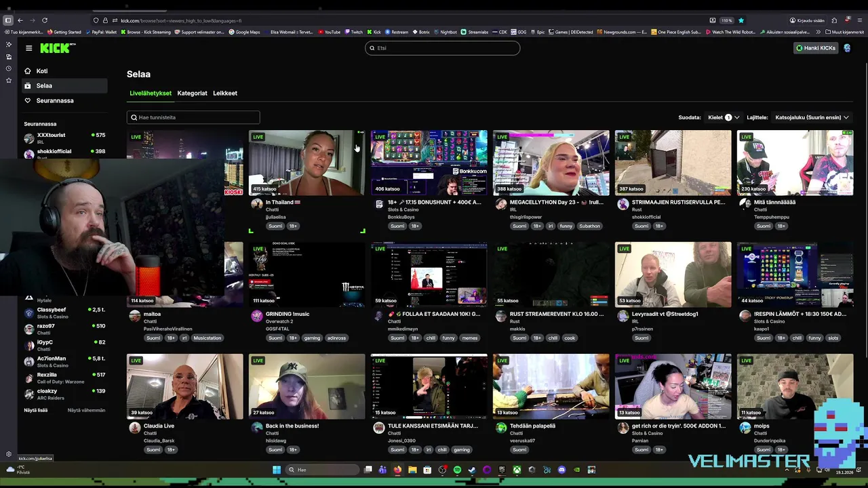Click the Musicstation tag under maitoa
Image resolution: width=868 pixels, height=488 pixels.
coord(207,338)
